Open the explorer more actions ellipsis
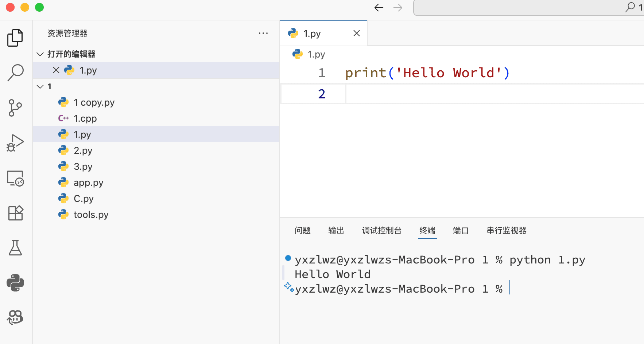This screenshot has width=644, height=344. (x=263, y=33)
